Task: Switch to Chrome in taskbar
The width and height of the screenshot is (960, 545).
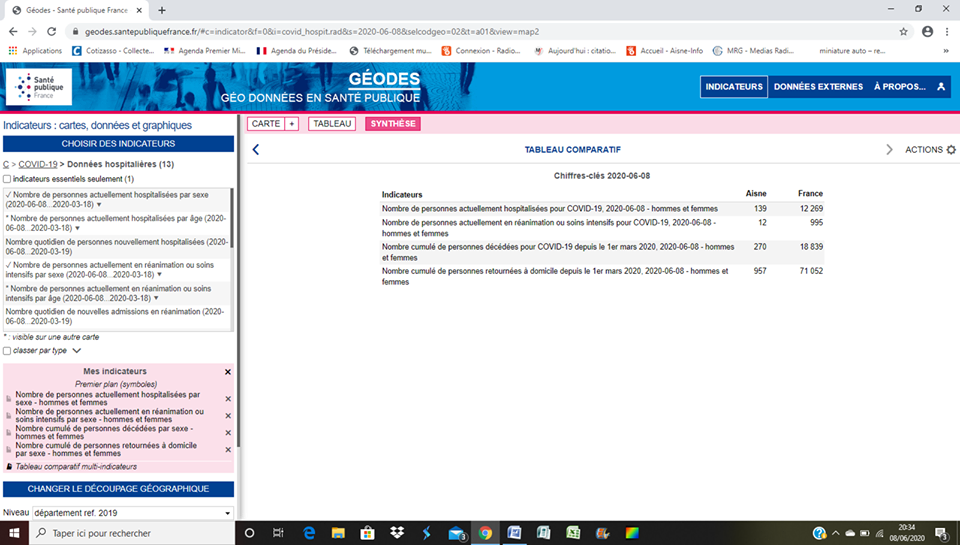Action: tap(485, 533)
